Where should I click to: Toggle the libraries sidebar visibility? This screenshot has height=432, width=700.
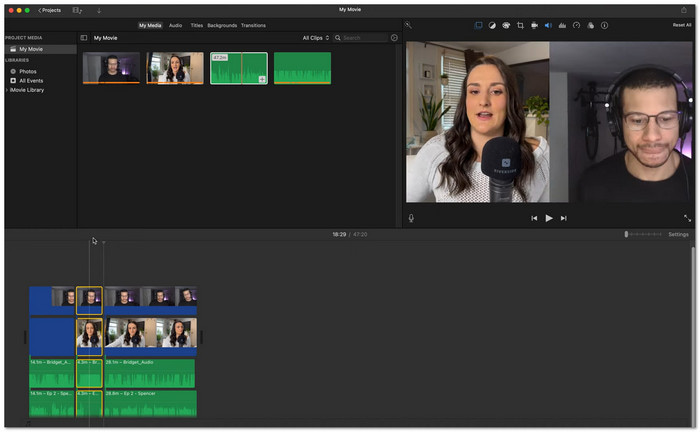[x=83, y=38]
